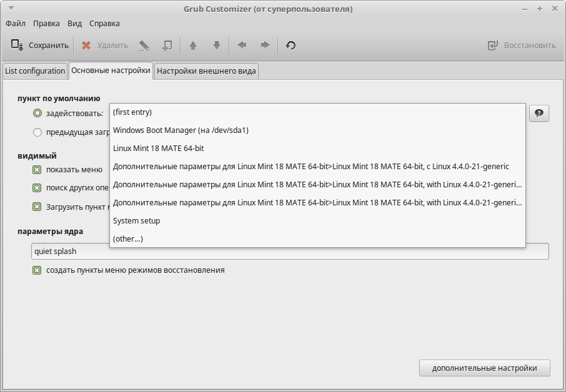
Task: Open the window menu arrow in title bar
Action: [x=11, y=8]
